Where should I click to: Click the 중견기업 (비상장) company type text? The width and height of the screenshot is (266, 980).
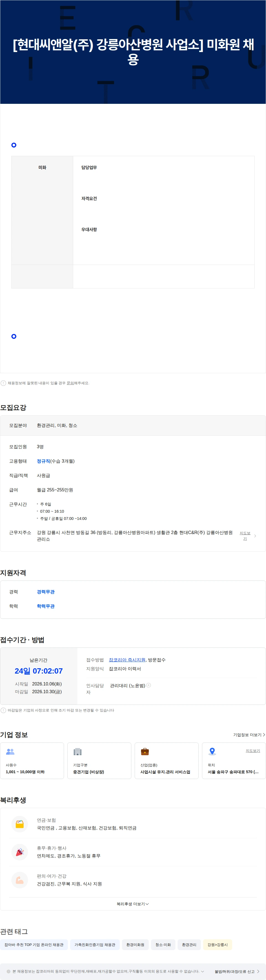coord(88,772)
